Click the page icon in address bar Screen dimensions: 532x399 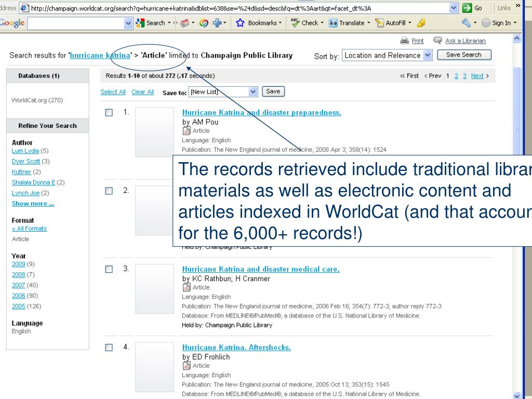pos(25,8)
